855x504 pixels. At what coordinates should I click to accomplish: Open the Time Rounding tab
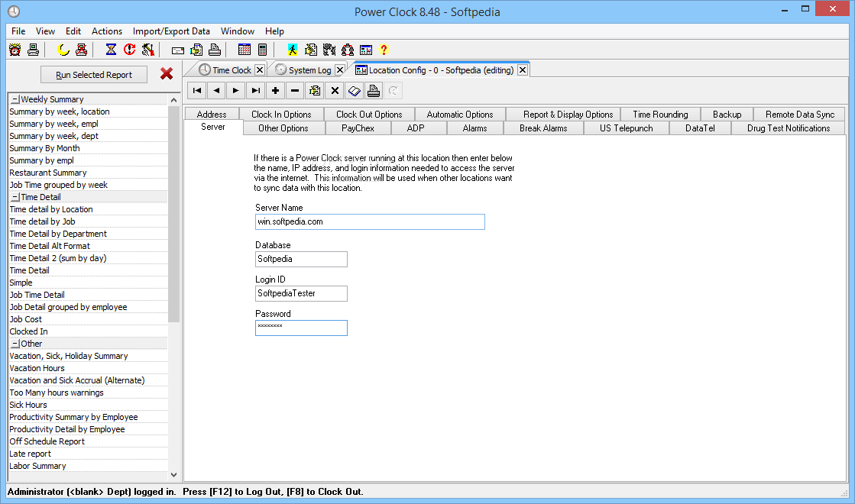pos(660,115)
